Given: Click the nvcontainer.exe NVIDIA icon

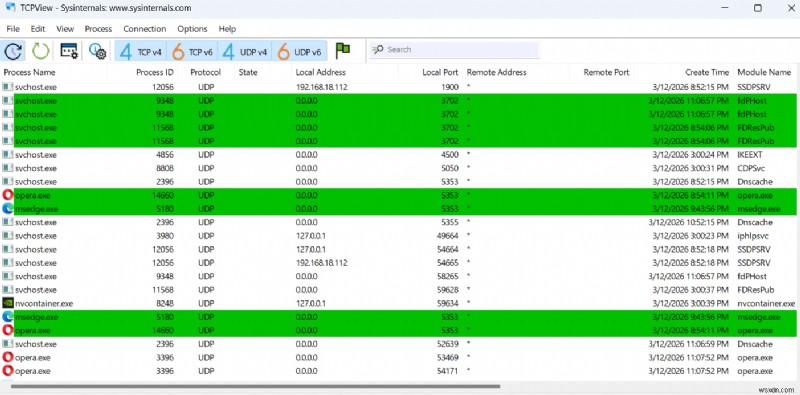Looking at the screenshot, I should pyautogui.click(x=8, y=303).
